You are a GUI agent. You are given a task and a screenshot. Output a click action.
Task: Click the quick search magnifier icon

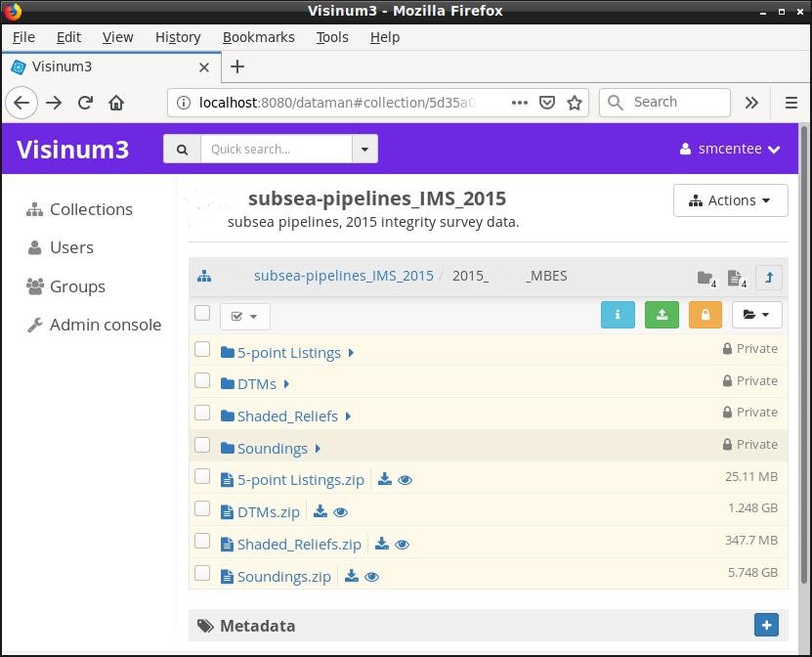[x=183, y=150]
